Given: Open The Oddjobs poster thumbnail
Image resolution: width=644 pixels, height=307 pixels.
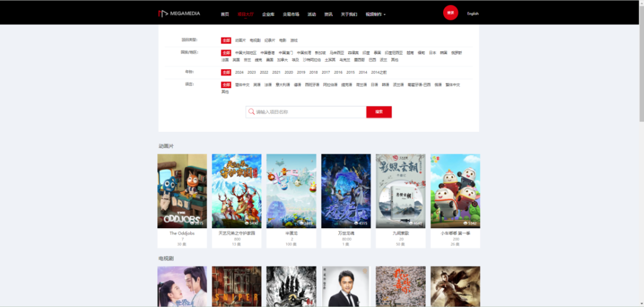Looking at the screenshot, I should pyautogui.click(x=182, y=191).
